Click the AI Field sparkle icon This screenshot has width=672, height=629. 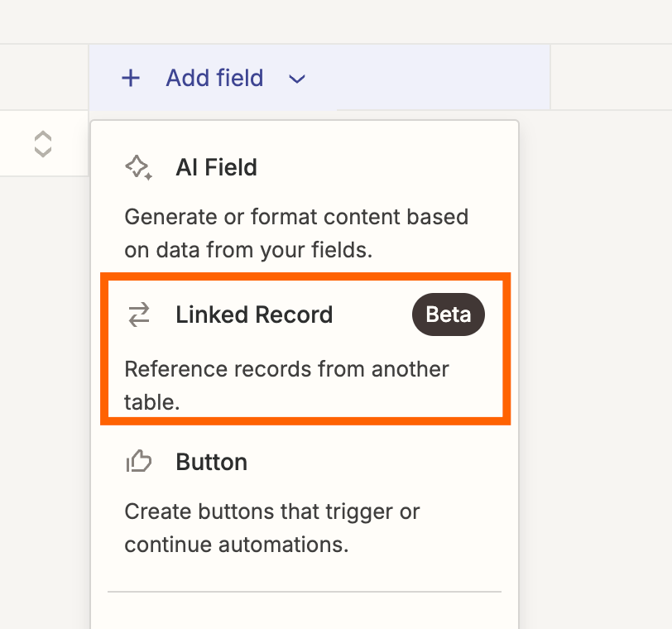138,168
